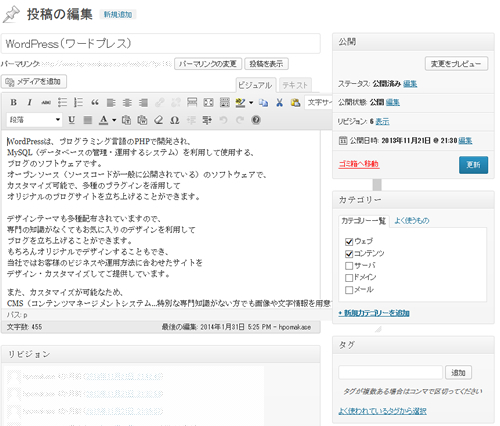Align text center
The height and width of the screenshot is (426, 500).
(x=127, y=102)
